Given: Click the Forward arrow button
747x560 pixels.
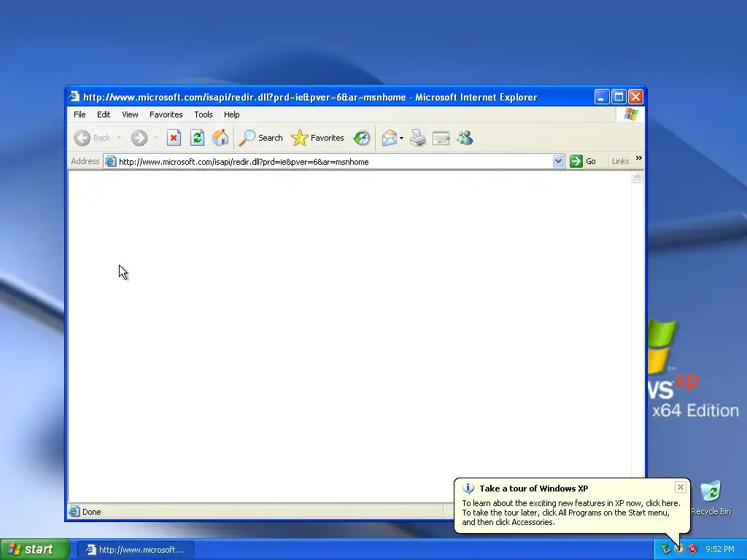Looking at the screenshot, I should pyautogui.click(x=139, y=138).
